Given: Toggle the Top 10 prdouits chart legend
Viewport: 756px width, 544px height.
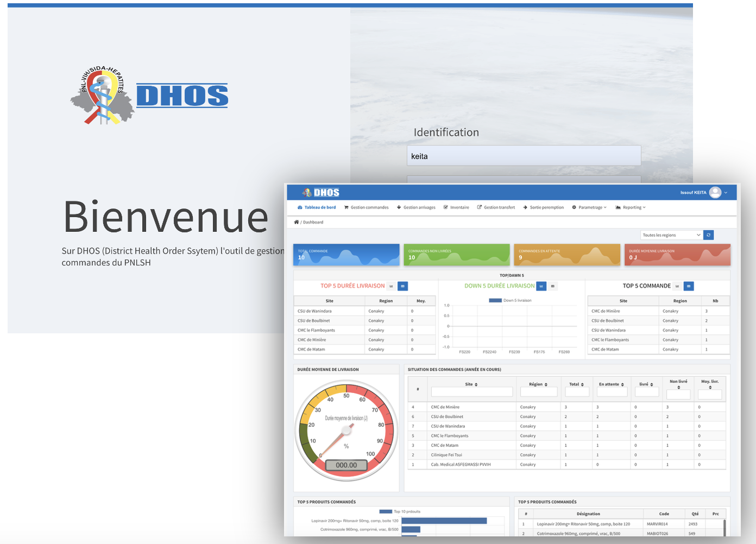Looking at the screenshot, I should (x=400, y=511).
